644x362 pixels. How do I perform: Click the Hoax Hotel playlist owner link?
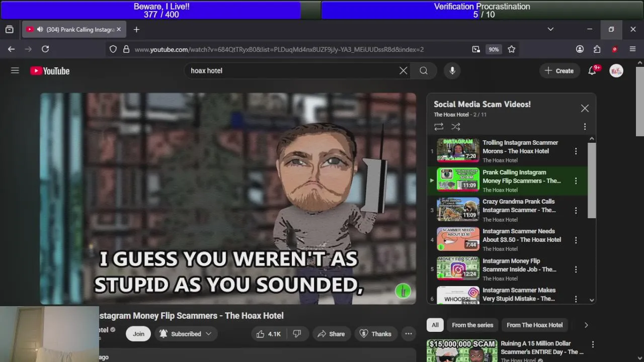(451, 115)
